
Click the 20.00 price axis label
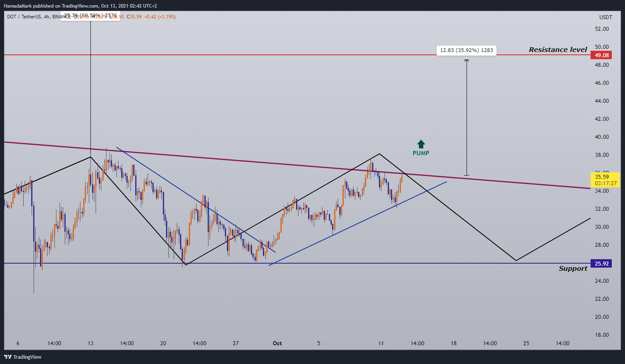click(x=602, y=317)
